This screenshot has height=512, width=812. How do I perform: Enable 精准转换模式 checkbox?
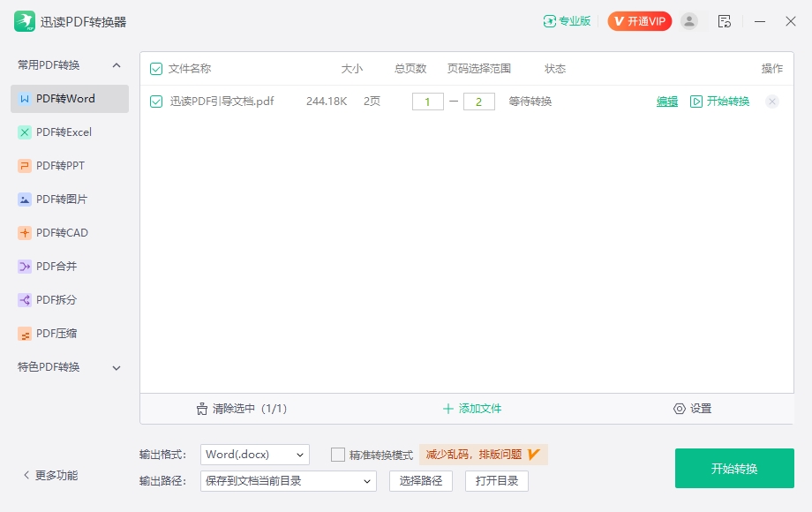coord(338,455)
